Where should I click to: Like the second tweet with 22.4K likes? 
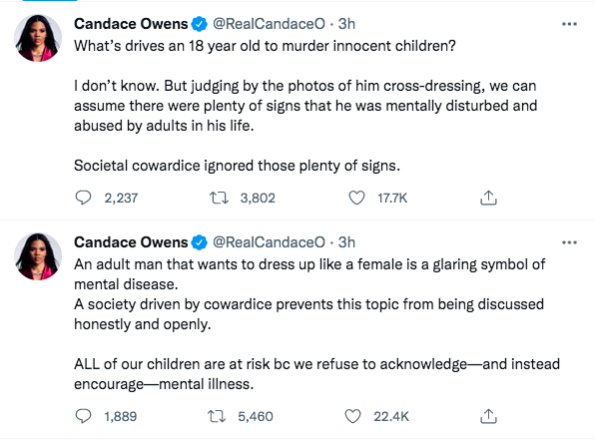click(x=353, y=416)
